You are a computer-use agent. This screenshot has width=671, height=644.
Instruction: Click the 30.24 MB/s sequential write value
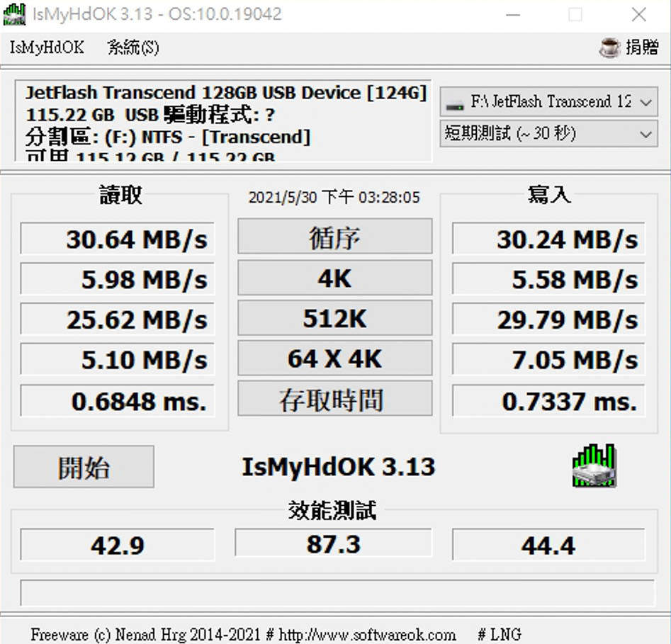548,238
